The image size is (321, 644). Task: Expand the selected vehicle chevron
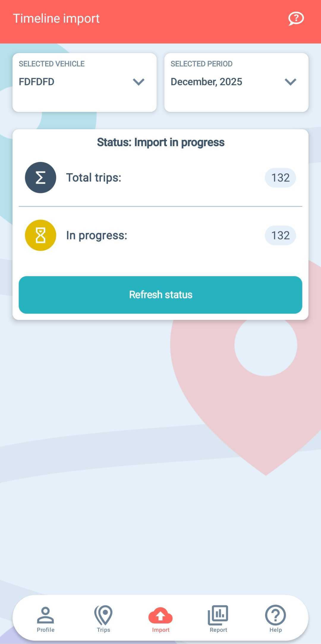pyautogui.click(x=139, y=82)
